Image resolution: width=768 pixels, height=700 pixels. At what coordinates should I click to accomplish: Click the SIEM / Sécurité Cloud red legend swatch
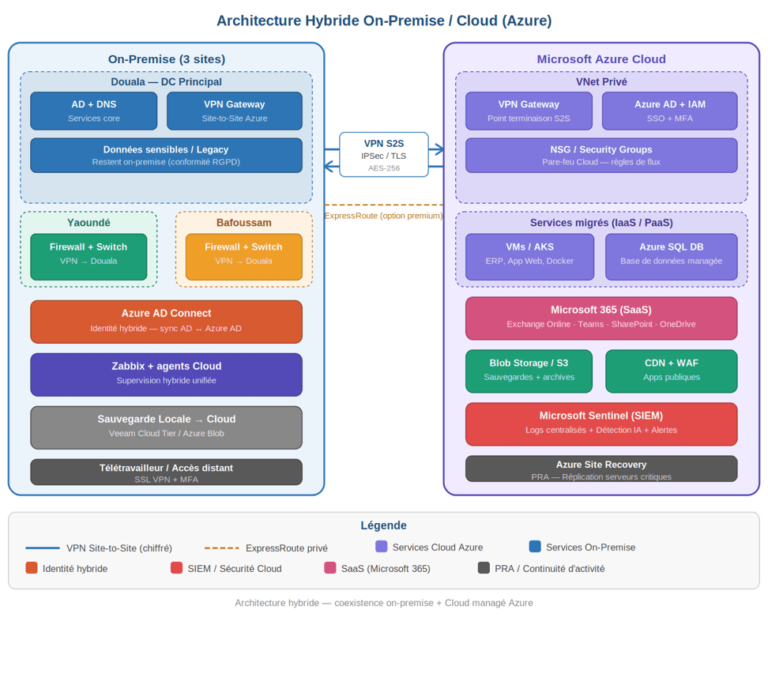176,568
